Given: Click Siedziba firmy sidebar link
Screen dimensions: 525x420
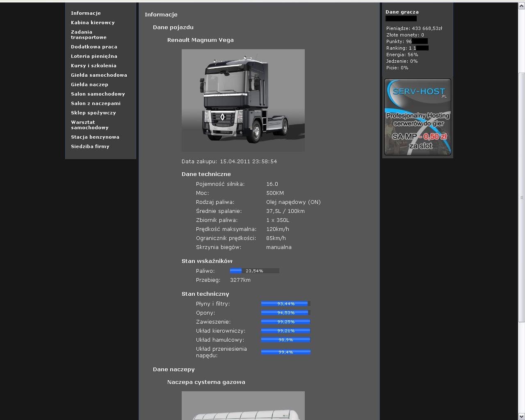Looking at the screenshot, I should (x=90, y=146).
